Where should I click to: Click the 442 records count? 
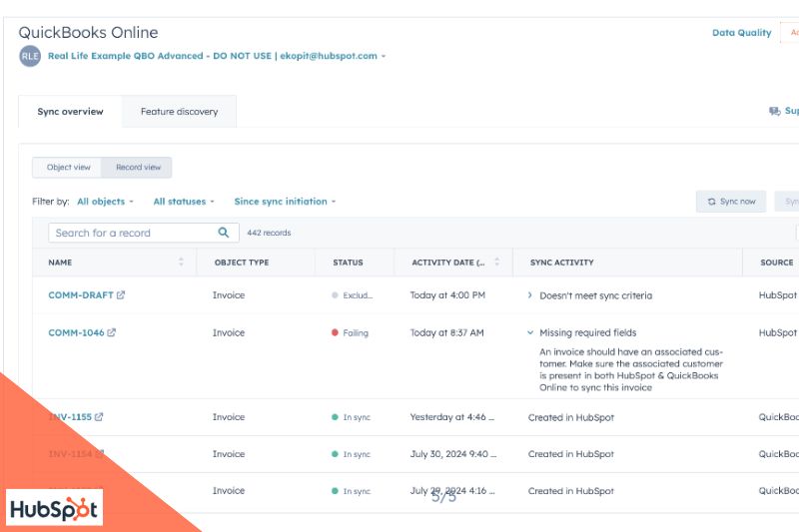coord(269,233)
